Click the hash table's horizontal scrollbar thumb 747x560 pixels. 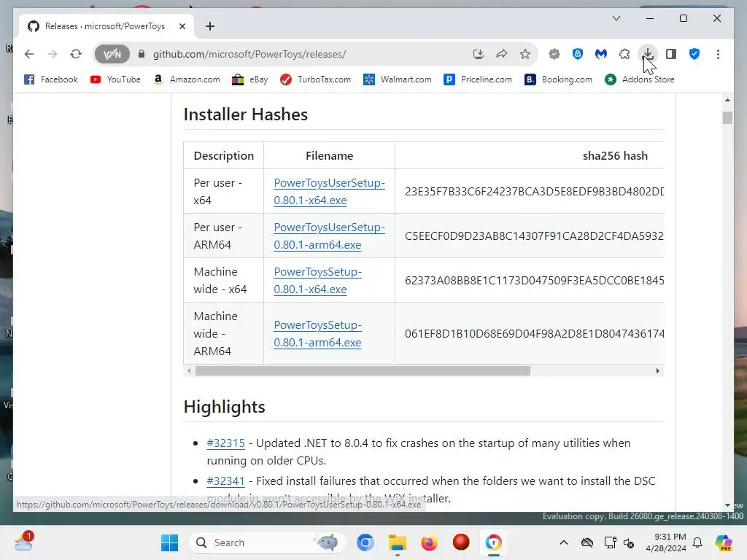363,371
